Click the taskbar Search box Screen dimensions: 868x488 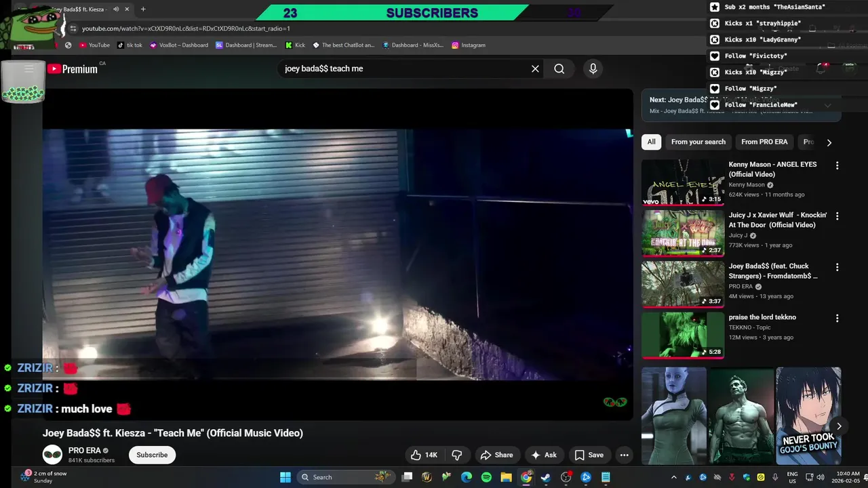click(x=346, y=477)
